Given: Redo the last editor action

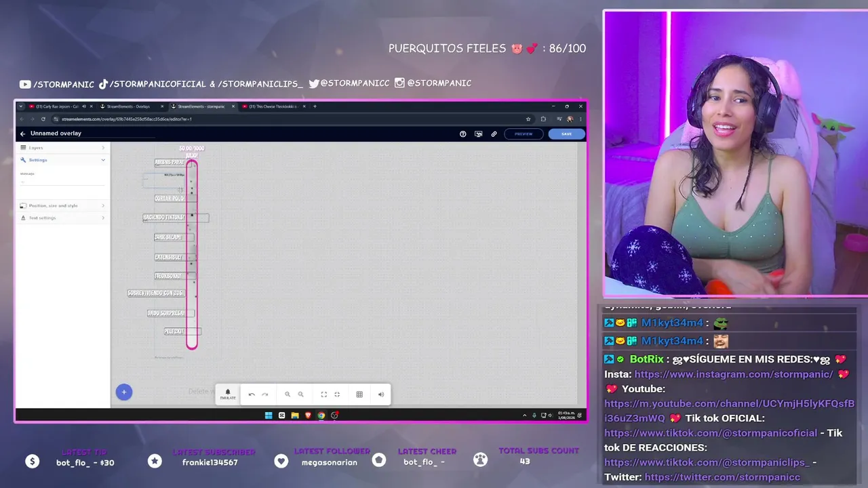Looking at the screenshot, I should pos(265,394).
